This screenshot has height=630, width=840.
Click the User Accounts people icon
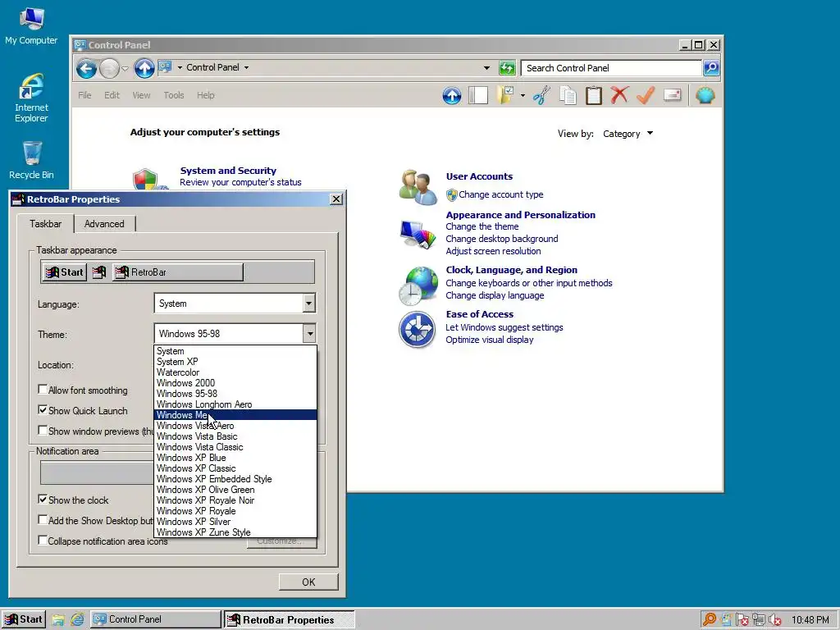(418, 187)
